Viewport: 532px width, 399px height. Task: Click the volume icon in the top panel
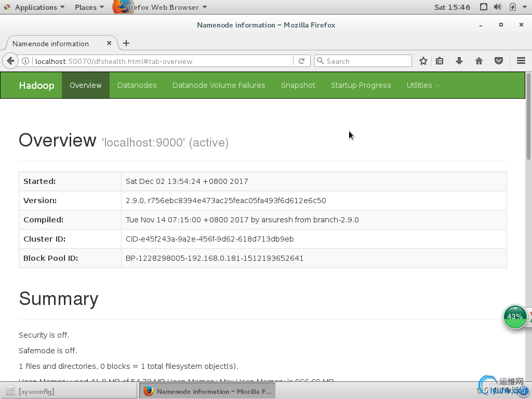coord(498,7)
